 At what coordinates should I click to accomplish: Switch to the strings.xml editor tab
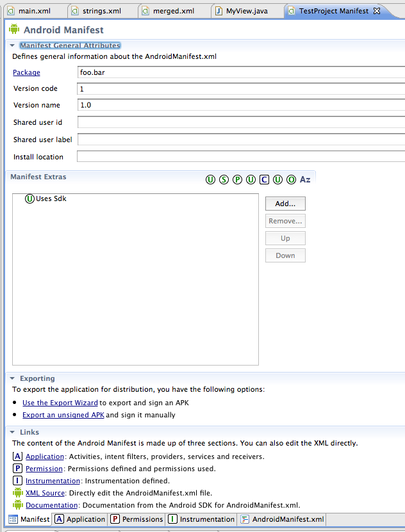[102, 11]
